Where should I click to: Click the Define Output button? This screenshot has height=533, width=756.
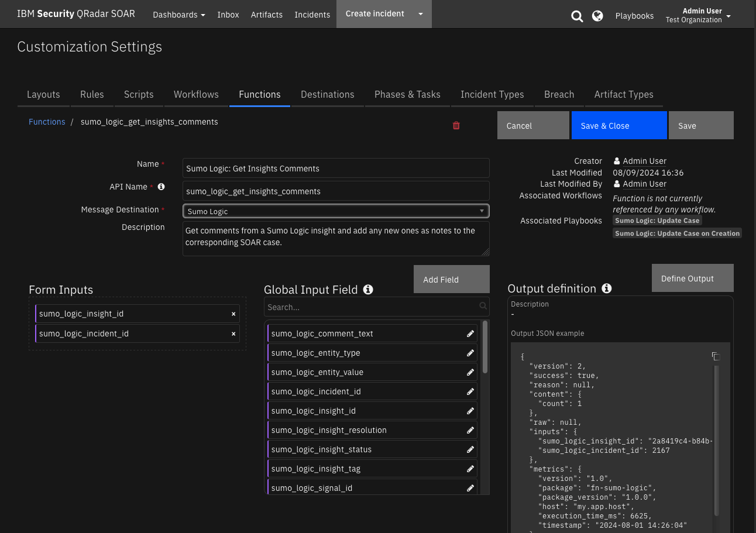[693, 278]
